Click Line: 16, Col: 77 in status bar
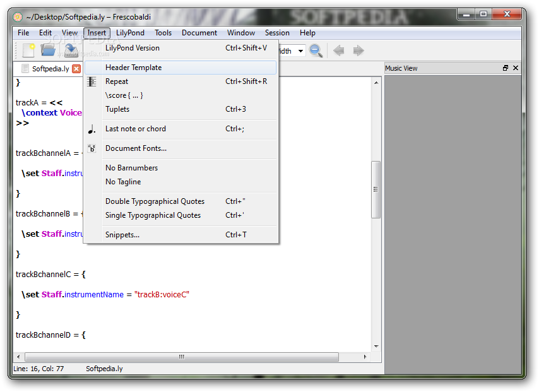The width and height of the screenshot is (539, 392). click(x=38, y=369)
